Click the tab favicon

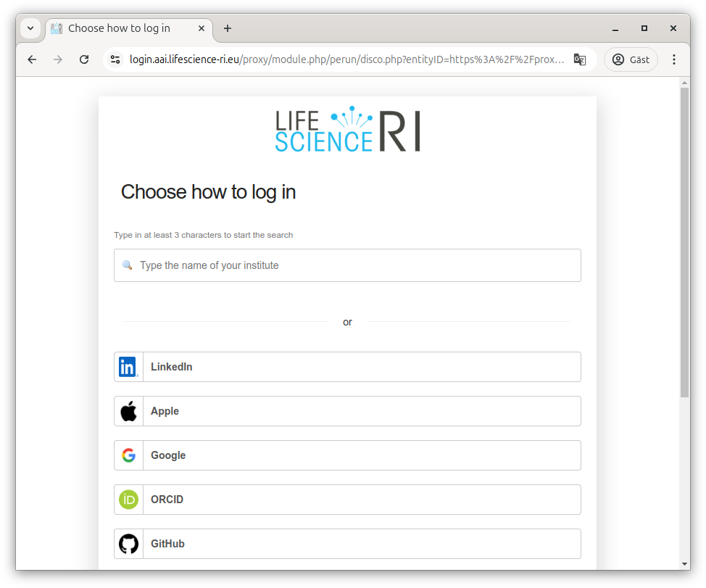(57, 28)
